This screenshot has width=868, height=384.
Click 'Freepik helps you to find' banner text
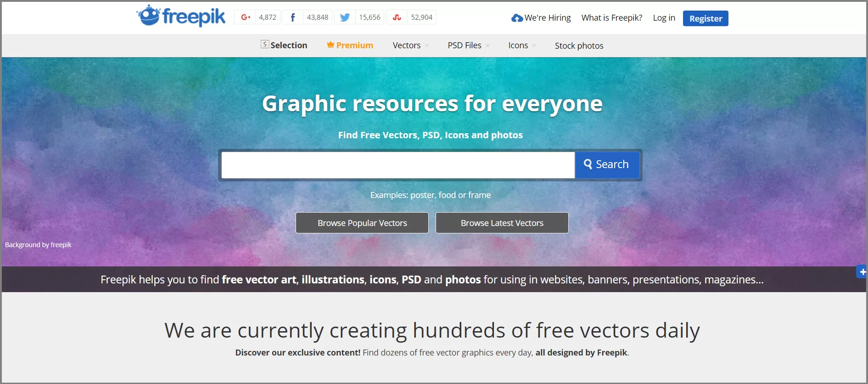(x=432, y=280)
